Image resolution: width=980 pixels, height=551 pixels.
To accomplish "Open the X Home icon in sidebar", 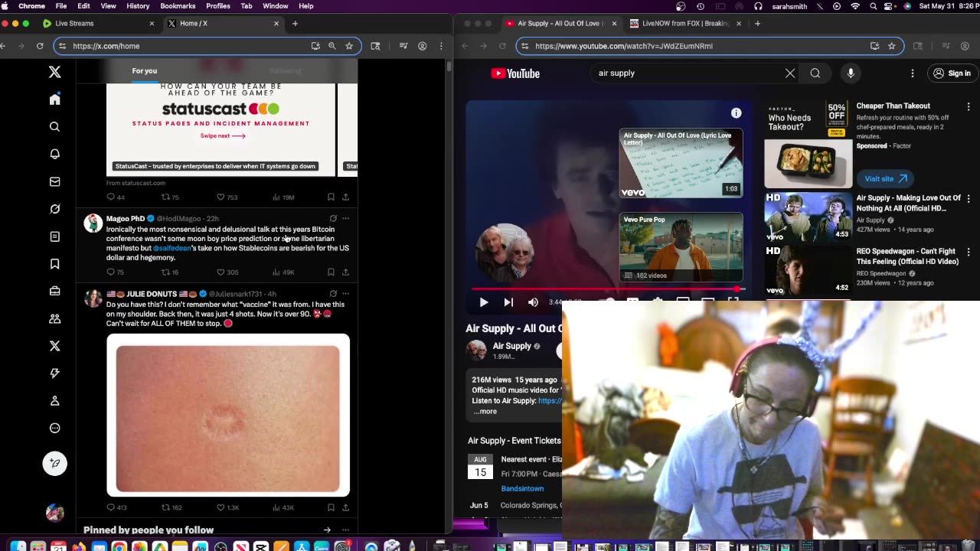I will click(54, 99).
